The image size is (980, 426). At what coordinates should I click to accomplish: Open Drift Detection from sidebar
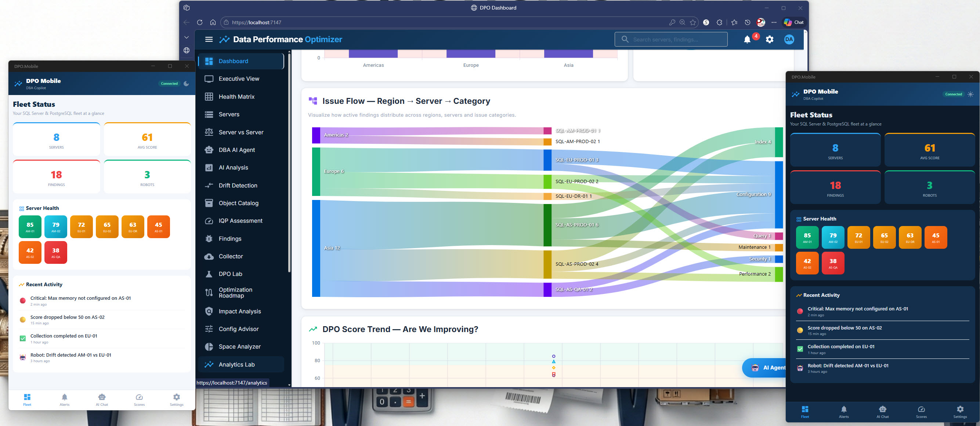[x=238, y=185]
